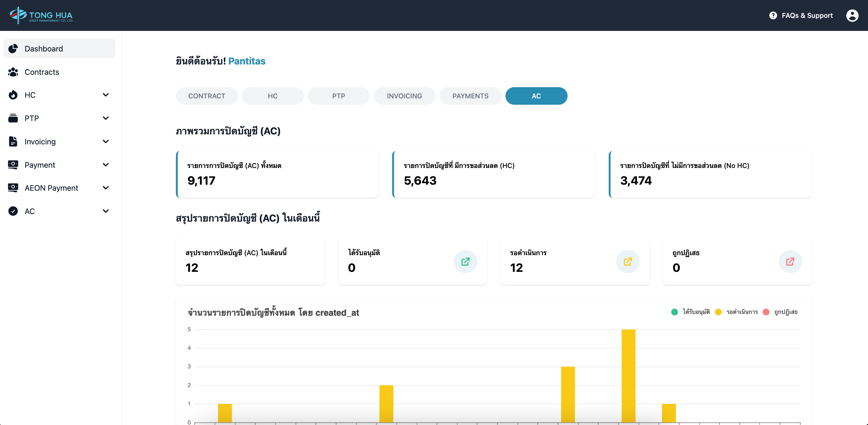868x425 pixels.
Task: Click the FAQs question mark icon
Action: (x=773, y=15)
